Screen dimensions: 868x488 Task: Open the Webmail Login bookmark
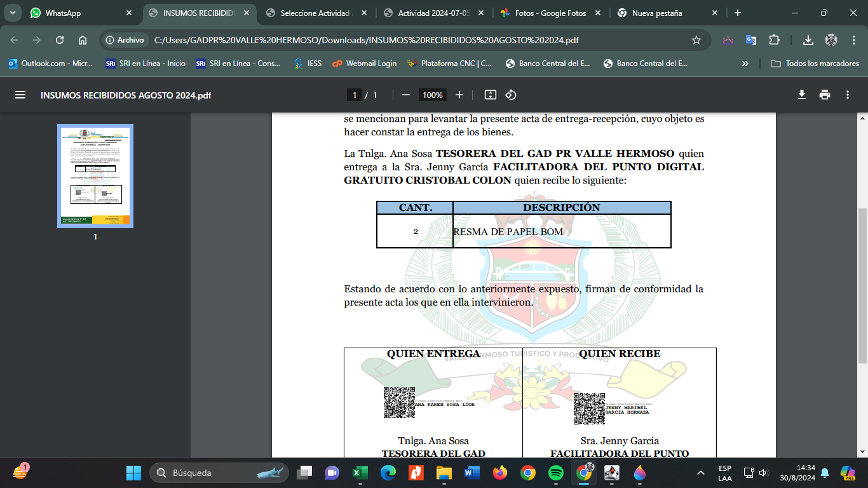click(365, 64)
